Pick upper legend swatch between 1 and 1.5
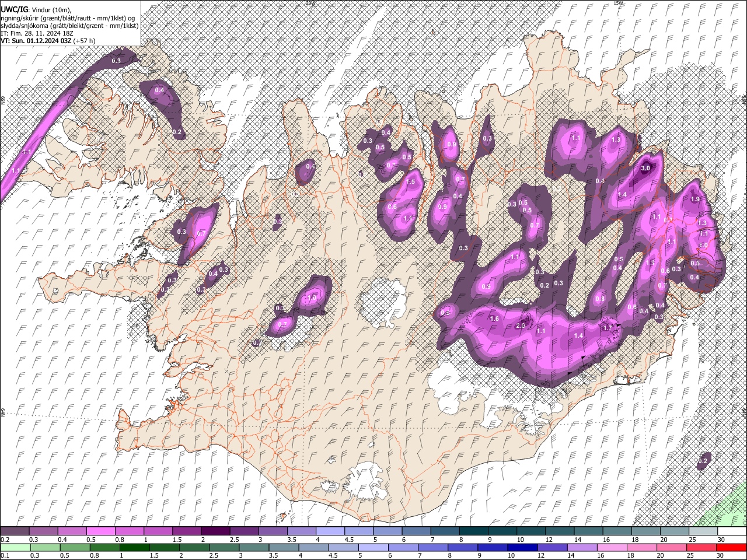Image resolution: width=747 pixels, height=560 pixels. [x=158, y=531]
